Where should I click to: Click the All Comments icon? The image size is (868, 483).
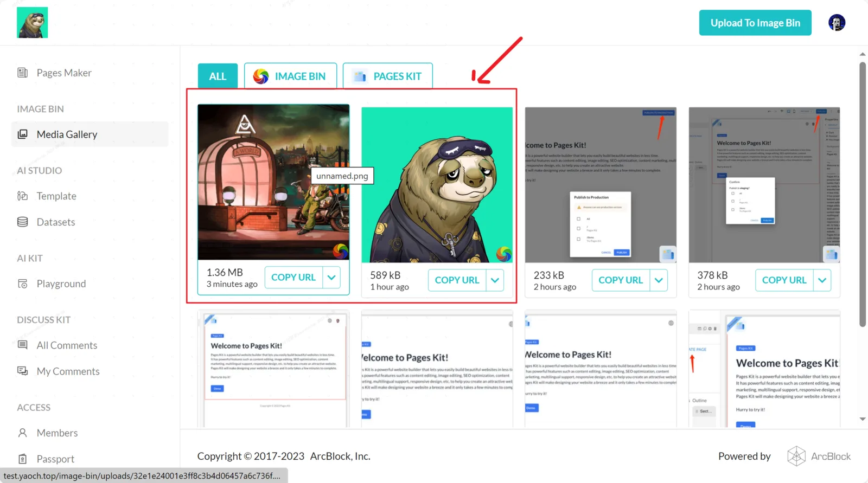click(22, 345)
